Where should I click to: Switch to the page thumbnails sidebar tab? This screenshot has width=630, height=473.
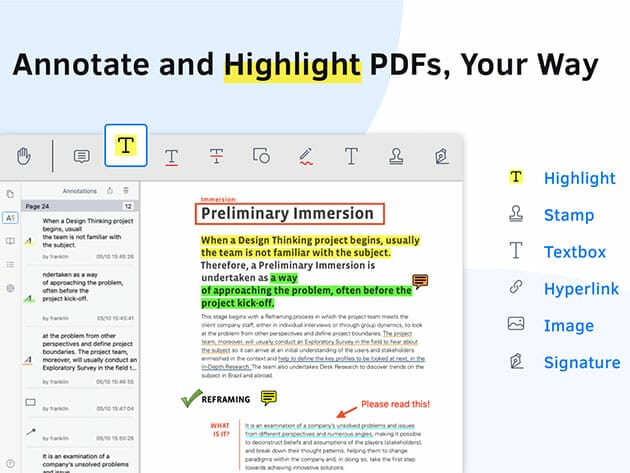point(10,193)
